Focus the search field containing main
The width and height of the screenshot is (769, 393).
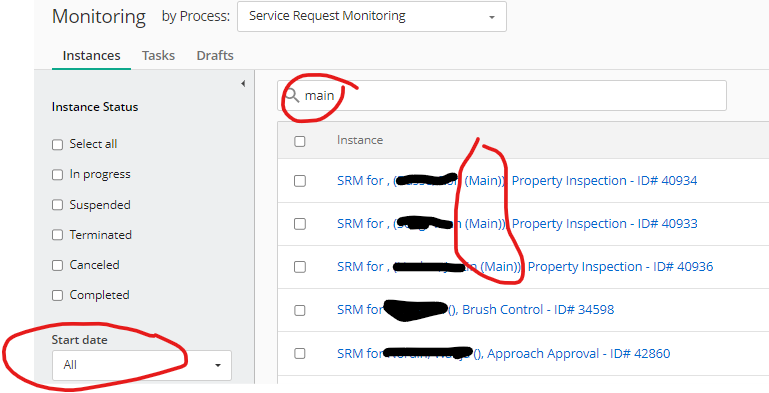[x=502, y=96]
